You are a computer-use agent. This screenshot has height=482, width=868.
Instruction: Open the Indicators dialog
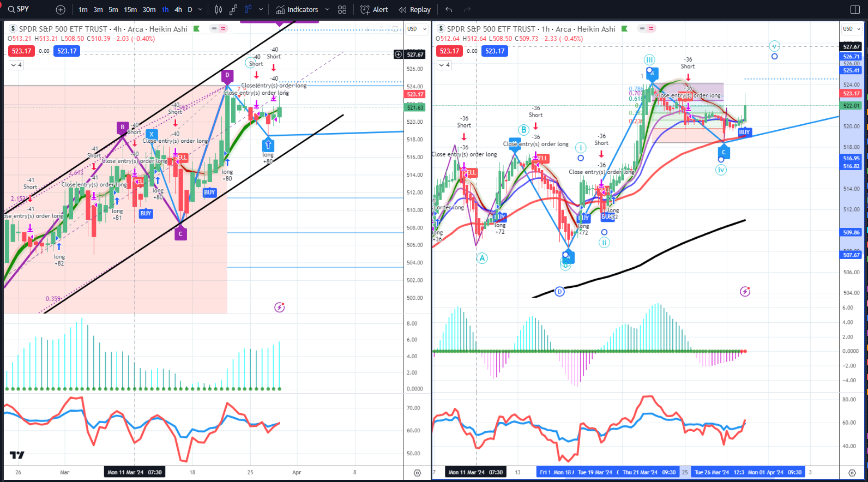click(x=297, y=10)
